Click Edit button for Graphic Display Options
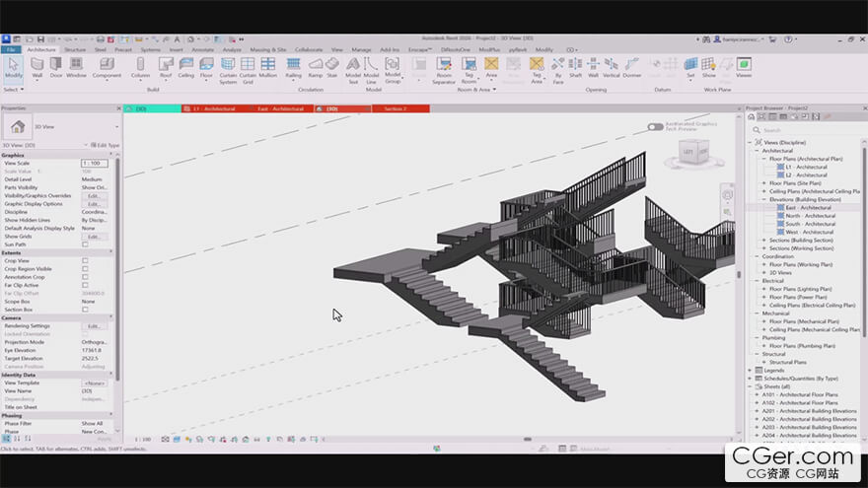The image size is (868, 488). (x=94, y=204)
